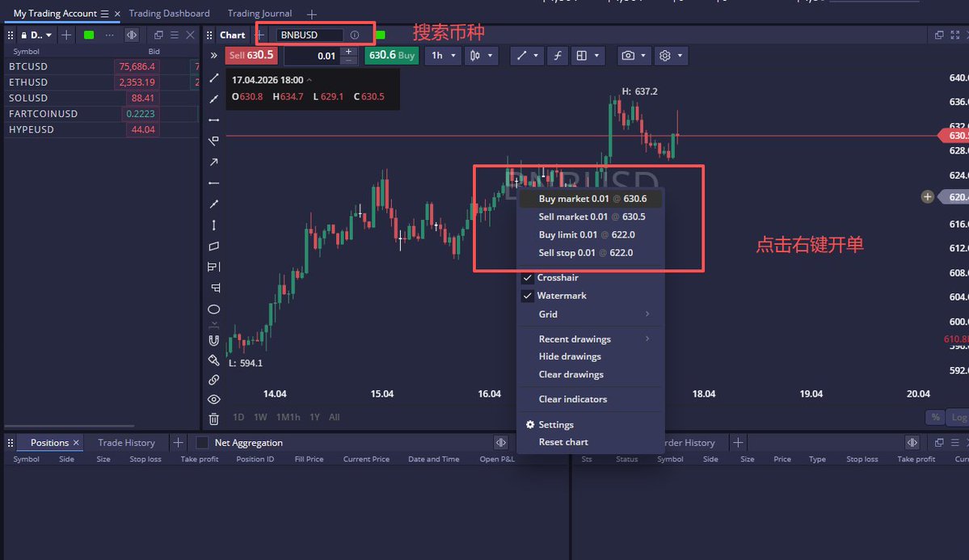Click the BNBUSD symbol search field

coord(309,36)
